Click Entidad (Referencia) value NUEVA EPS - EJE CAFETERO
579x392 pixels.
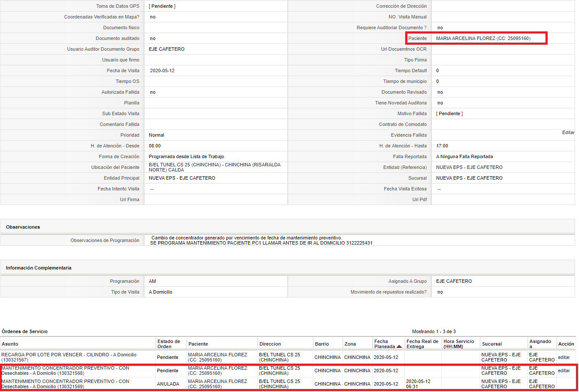469,167
